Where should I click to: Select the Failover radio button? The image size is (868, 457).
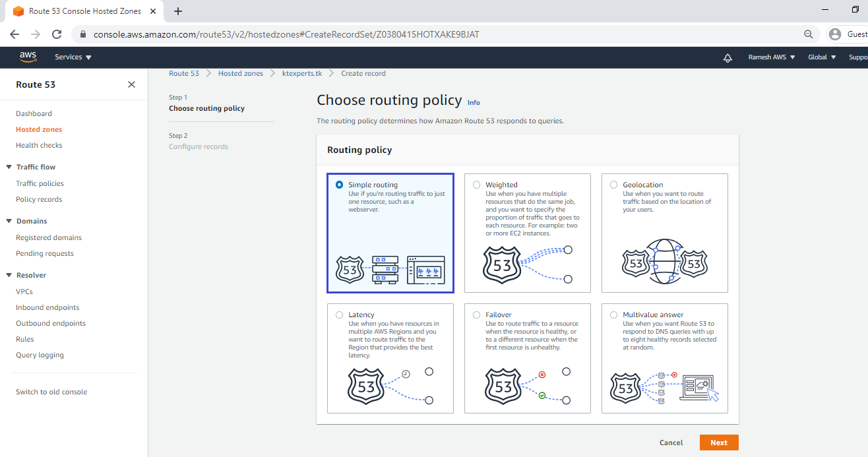(x=476, y=315)
